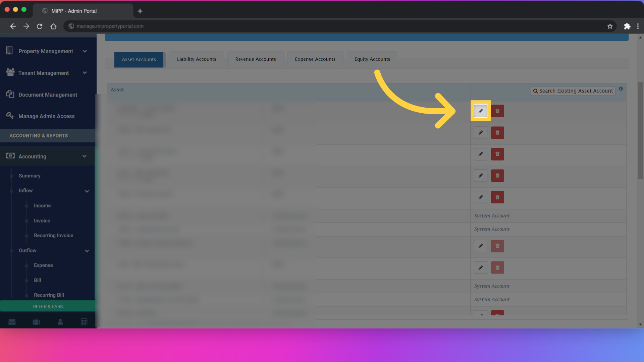Click the Asset column header
The image size is (644, 362).
coord(117,90)
